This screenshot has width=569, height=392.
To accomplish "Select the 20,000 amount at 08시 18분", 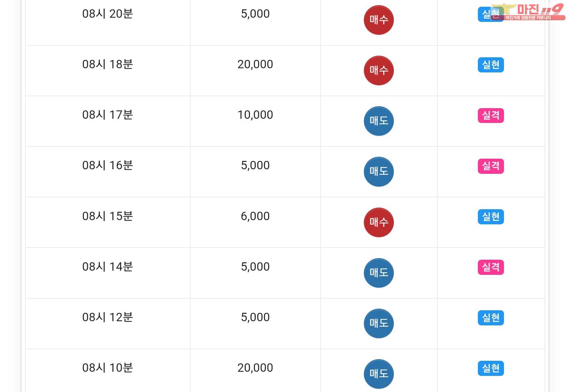I will (x=255, y=64).
